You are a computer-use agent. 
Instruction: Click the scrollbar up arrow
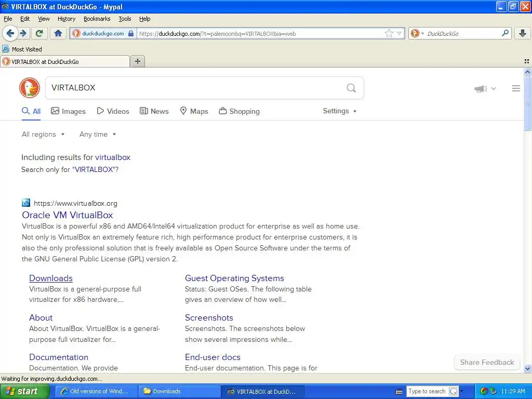(x=527, y=72)
